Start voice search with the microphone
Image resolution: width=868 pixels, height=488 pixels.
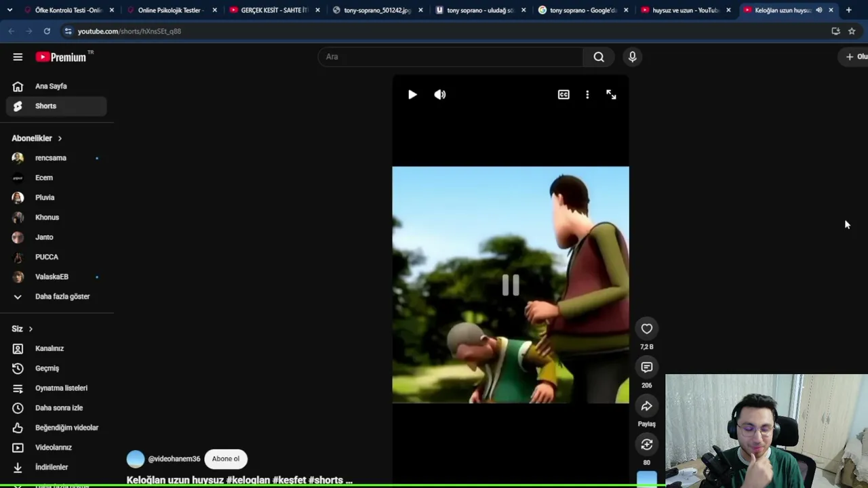point(632,57)
